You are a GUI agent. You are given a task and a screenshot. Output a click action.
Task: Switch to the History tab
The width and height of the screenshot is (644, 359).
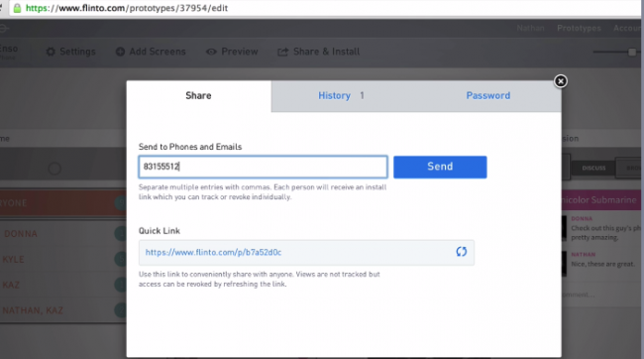(x=334, y=96)
